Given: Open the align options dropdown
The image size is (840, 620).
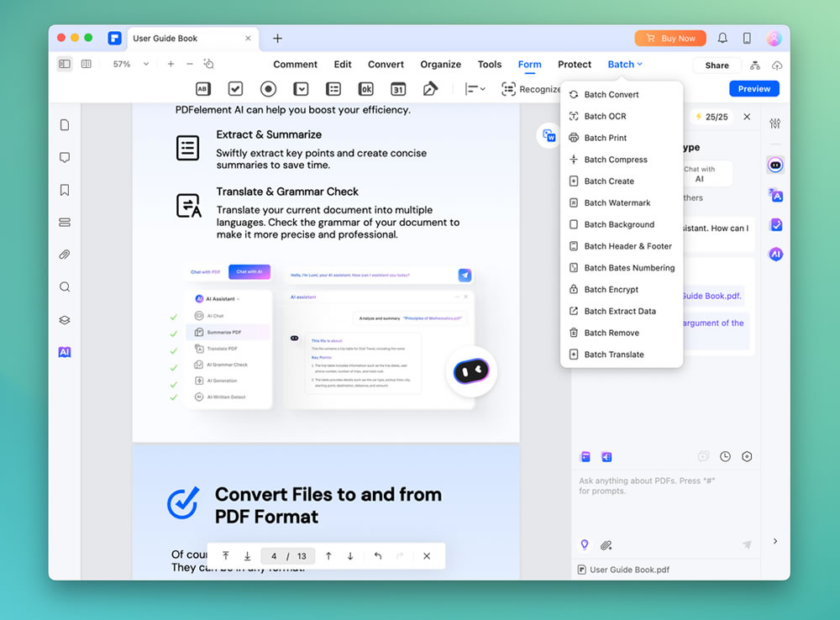Looking at the screenshot, I should tap(475, 89).
